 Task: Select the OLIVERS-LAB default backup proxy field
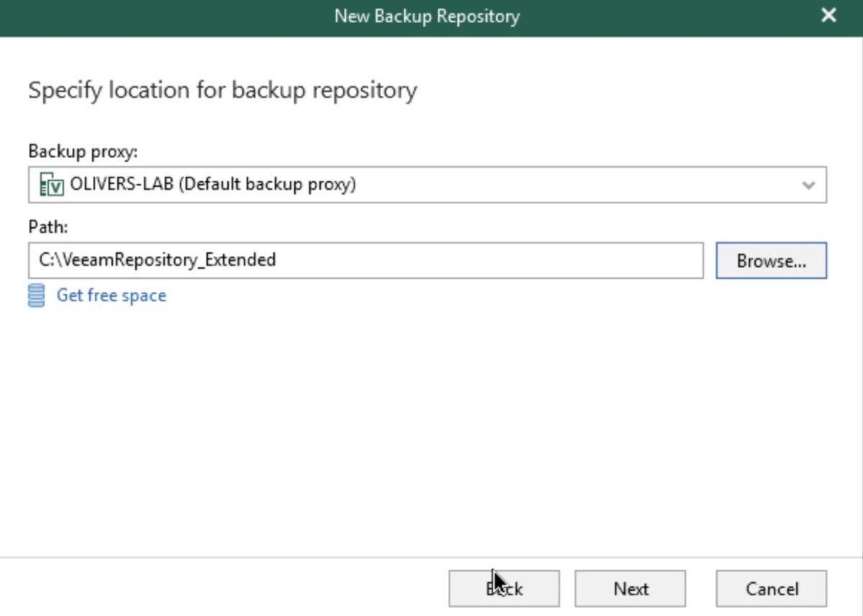[427, 185]
